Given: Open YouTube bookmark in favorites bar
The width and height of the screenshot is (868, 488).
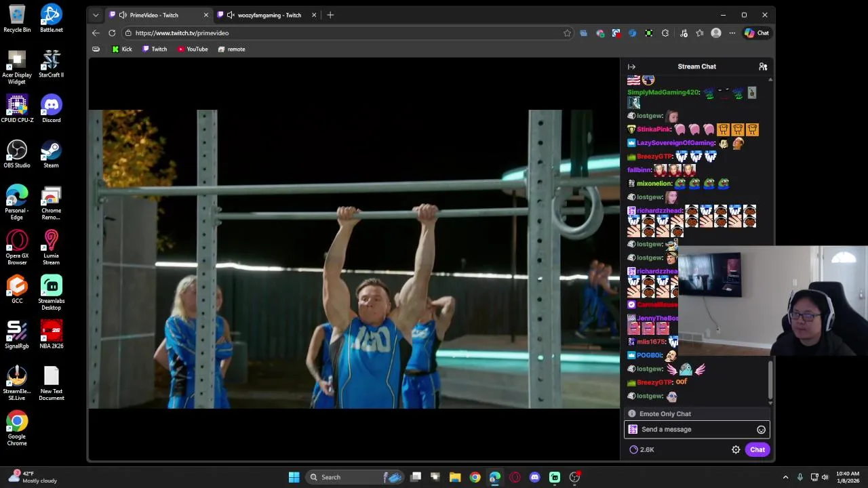Looking at the screenshot, I should [193, 49].
